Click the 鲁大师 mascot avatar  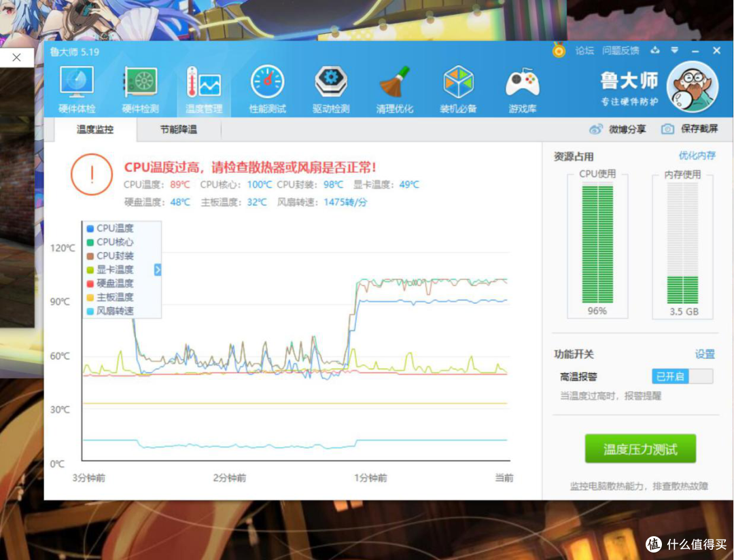coord(693,87)
